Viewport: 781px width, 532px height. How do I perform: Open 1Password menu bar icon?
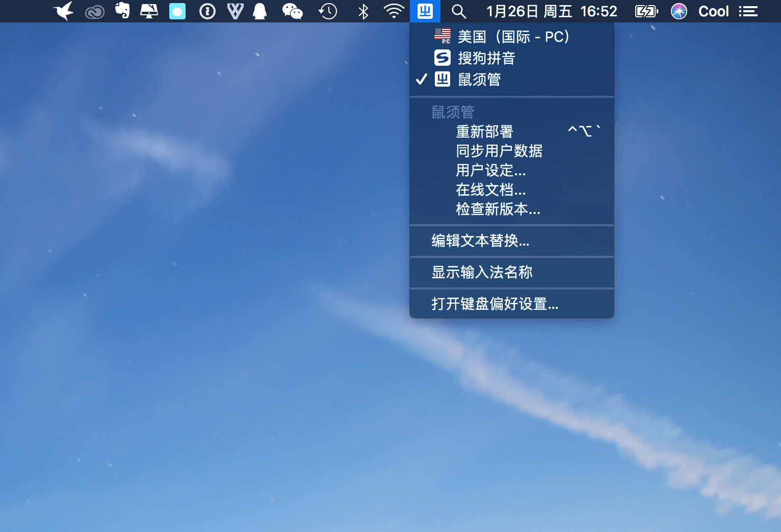[x=207, y=11]
